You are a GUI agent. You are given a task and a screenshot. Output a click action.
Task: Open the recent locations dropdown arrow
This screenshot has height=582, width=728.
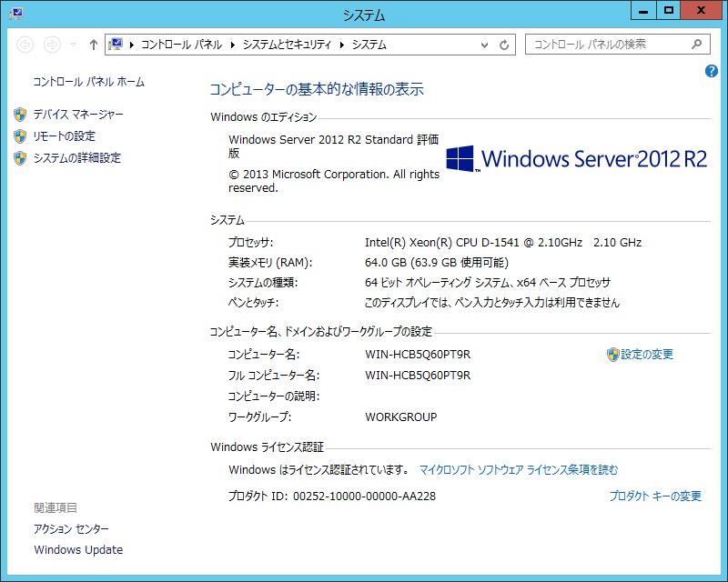(x=73, y=45)
